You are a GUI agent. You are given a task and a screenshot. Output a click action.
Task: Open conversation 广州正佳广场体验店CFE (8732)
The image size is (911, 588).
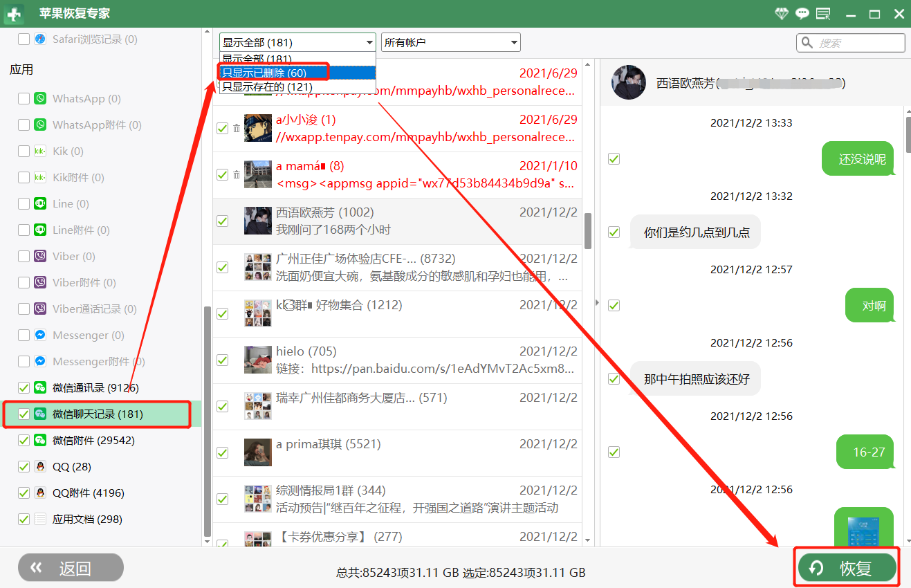coord(397,268)
